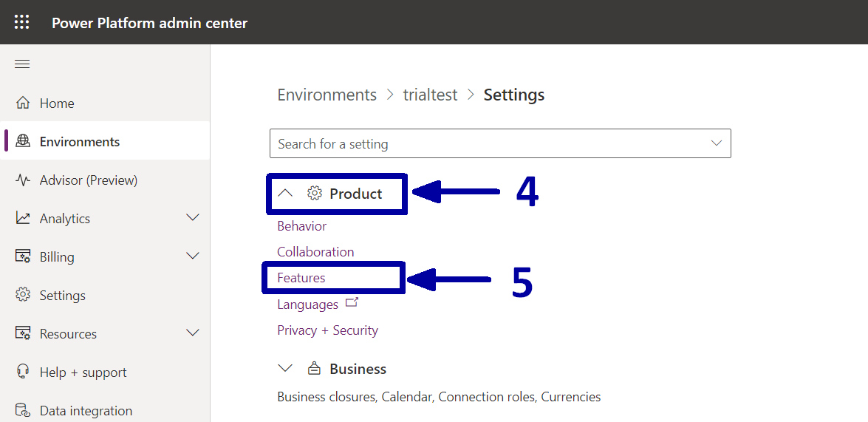Go to trialtest breadcrumb
868x422 pixels.
(430, 95)
